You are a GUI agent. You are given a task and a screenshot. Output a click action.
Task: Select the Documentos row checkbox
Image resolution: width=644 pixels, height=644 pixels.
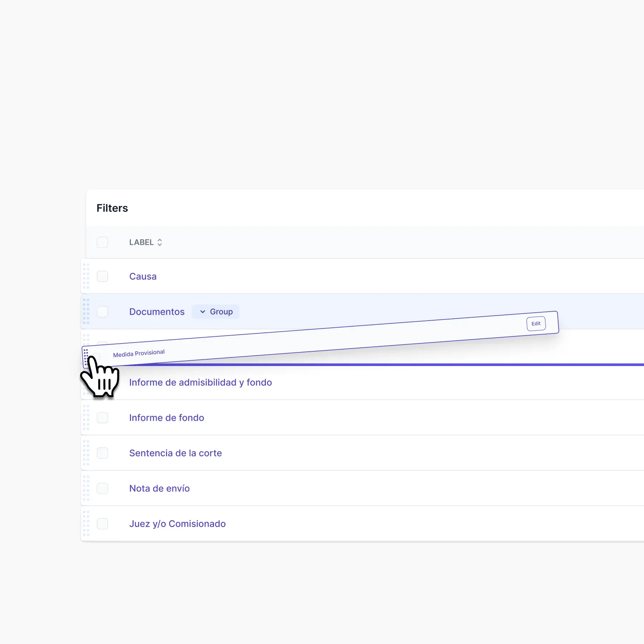click(102, 312)
